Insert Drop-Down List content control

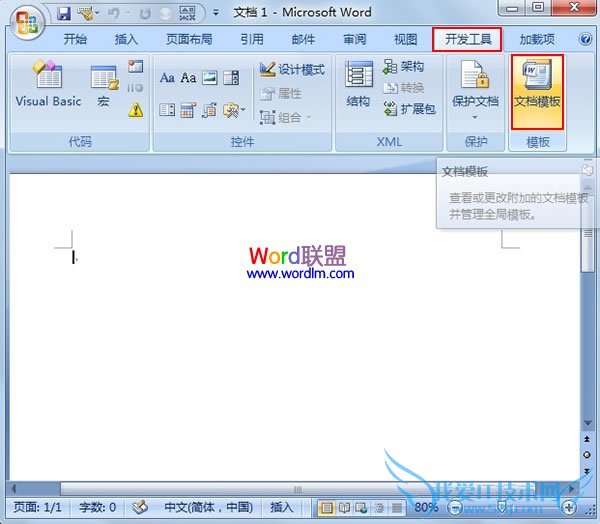click(x=167, y=110)
